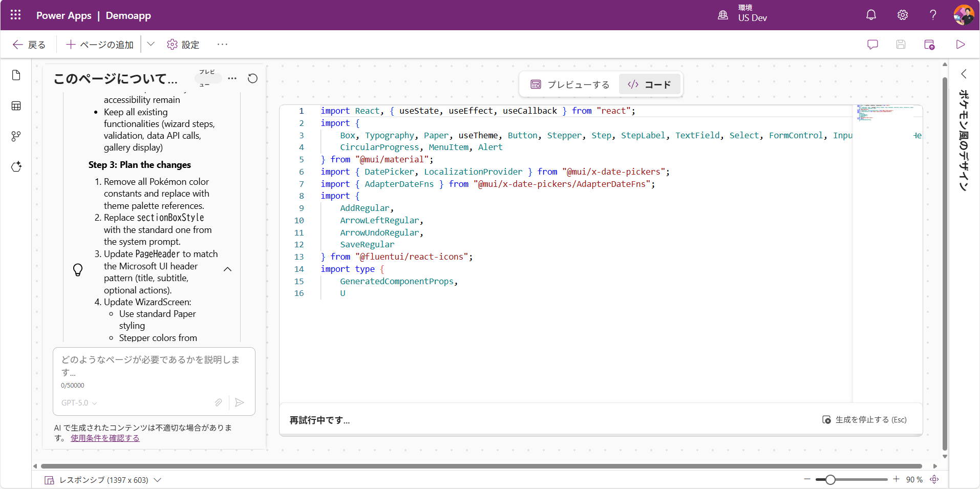The image size is (980, 489).
Task: Open the comments panel icon
Action: [872, 45]
